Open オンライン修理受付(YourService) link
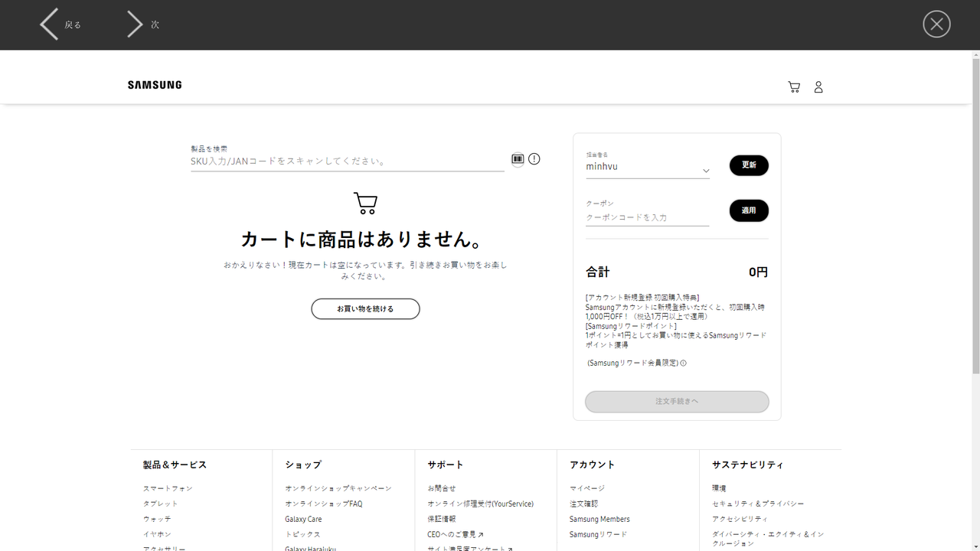The height and width of the screenshot is (551, 980). 481,504
